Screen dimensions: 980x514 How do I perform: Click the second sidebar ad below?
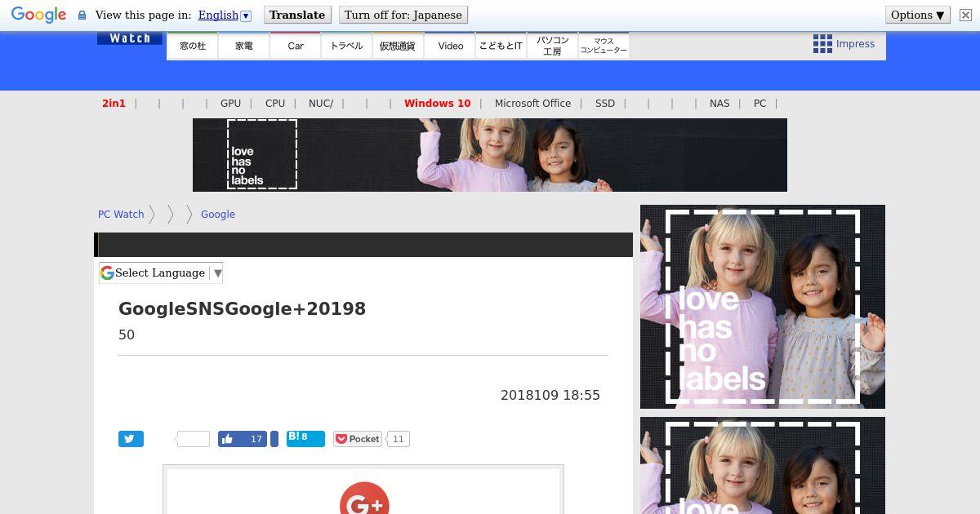coord(763,466)
